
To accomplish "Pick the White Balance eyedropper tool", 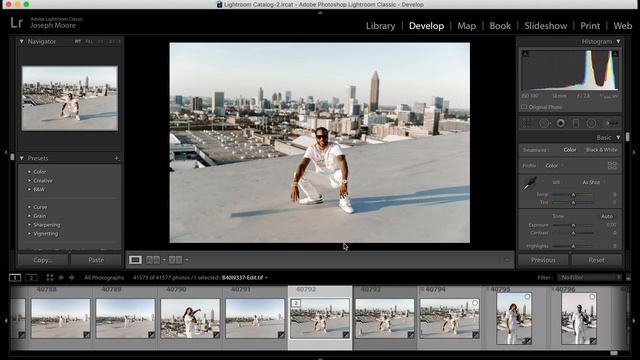I will (529, 184).
